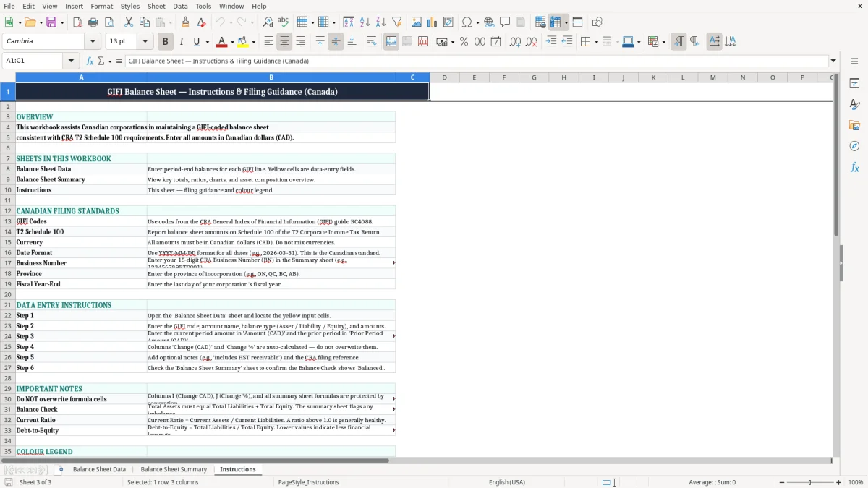The width and height of the screenshot is (868, 488).
Task: Click the Clone Formatting paintbrush icon
Action: (x=186, y=22)
